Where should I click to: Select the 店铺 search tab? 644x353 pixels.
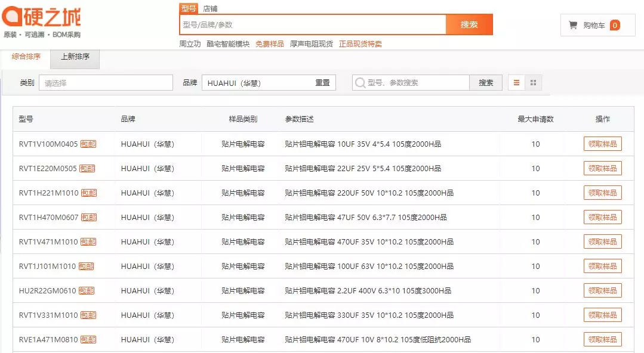pos(210,8)
